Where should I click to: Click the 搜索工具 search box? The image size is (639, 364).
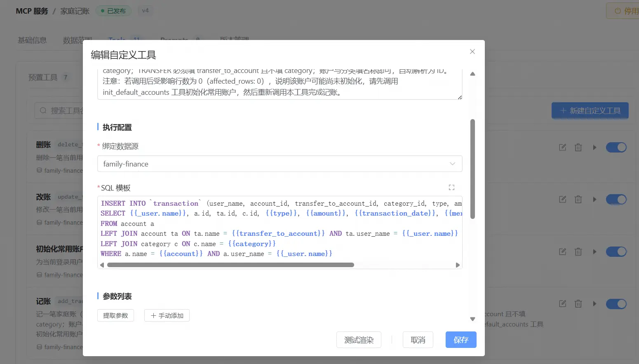coord(59,110)
